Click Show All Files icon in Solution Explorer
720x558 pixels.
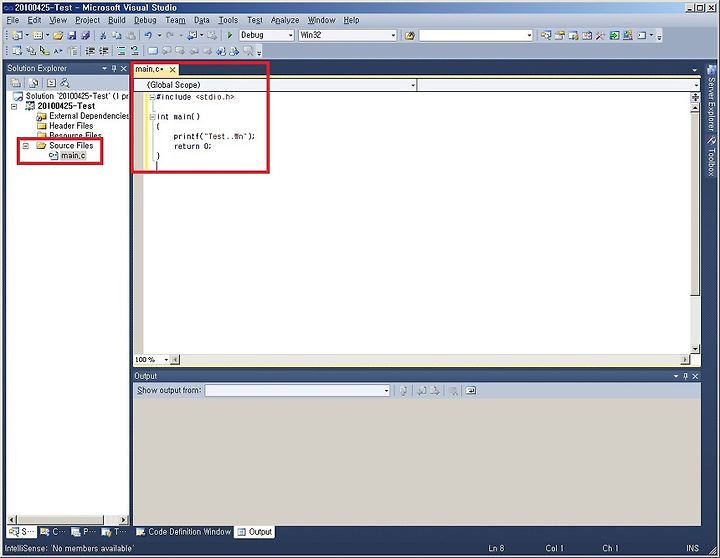[34, 83]
